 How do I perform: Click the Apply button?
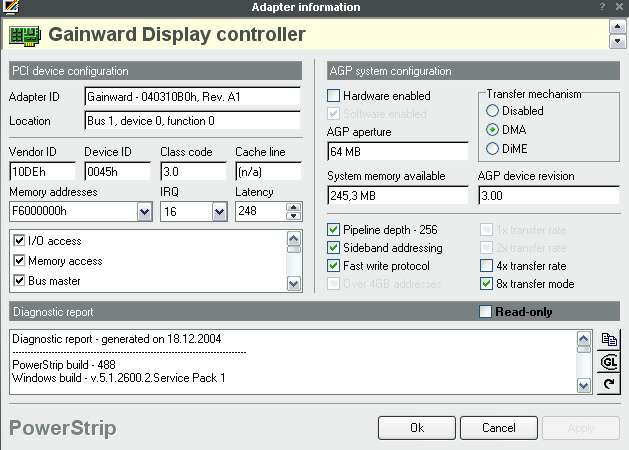tap(580, 428)
